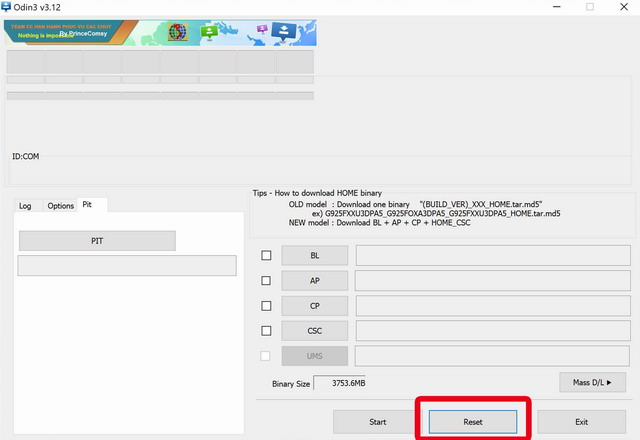Choose a CP file via CP button

tap(315, 306)
